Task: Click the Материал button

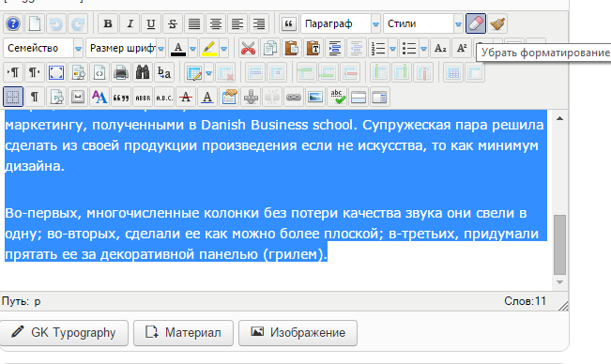Action: point(184,333)
